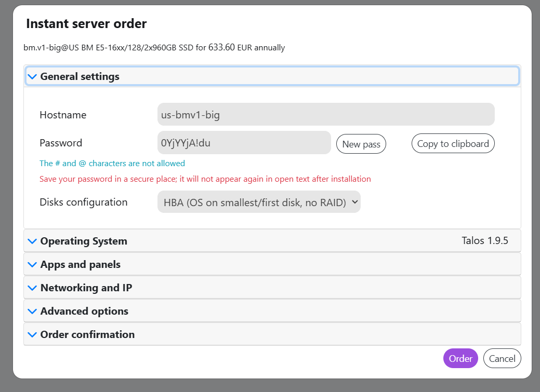Click into the Password text field
The width and height of the screenshot is (540, 392).
pyautogui.click(x=244, y=143)
